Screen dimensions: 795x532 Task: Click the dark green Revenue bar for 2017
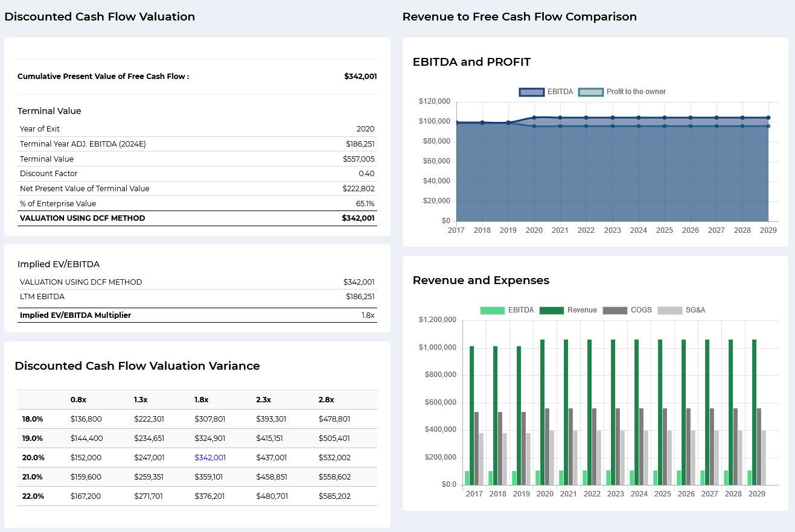[x=471, y=415]
